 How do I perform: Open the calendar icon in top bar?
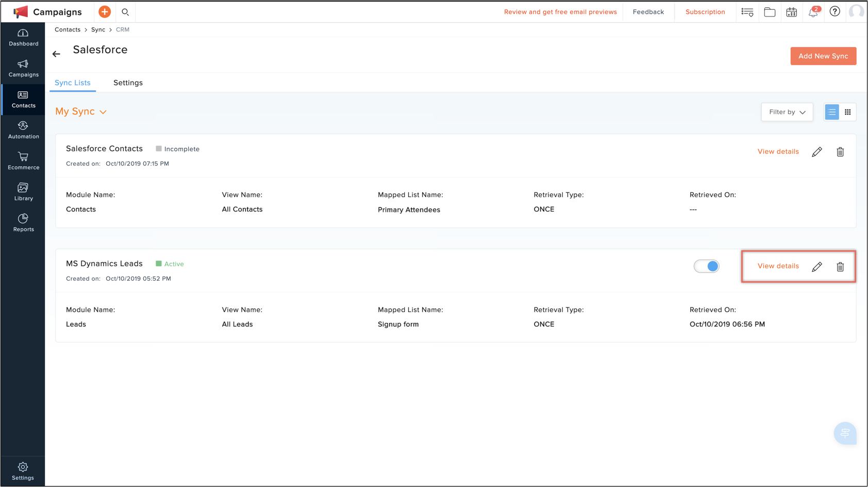792,12
